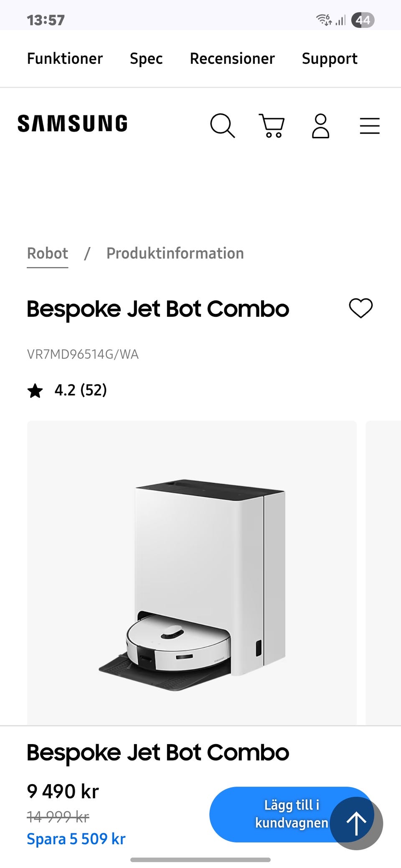Open the 4.2 (52) reviews rating
401x868 pixels.
pyautogui.click(x=81, y=390)
